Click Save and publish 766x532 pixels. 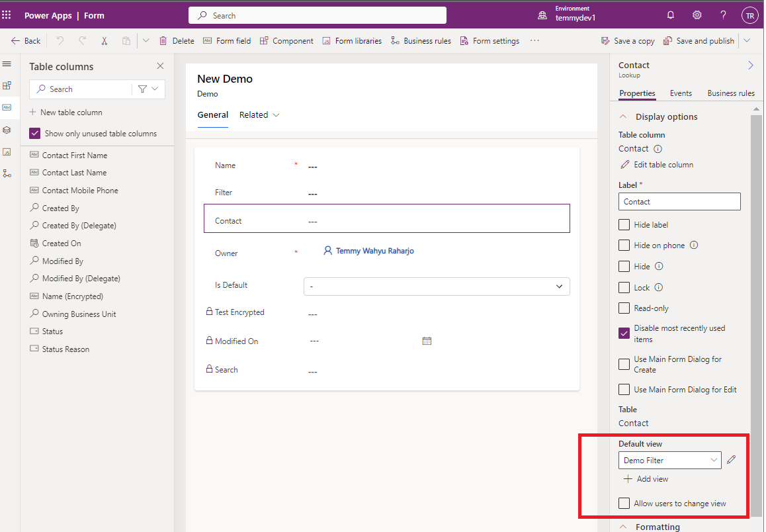[699, 40]
